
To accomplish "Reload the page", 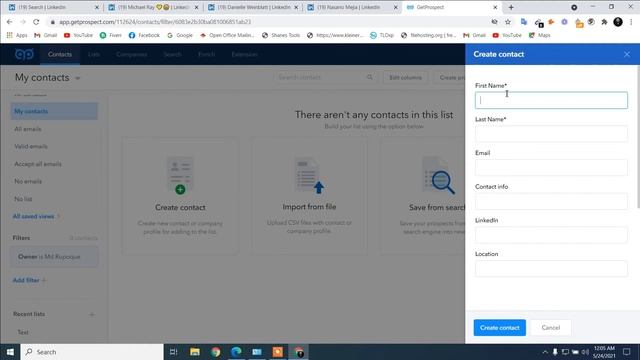I will [x=36, y=22].
